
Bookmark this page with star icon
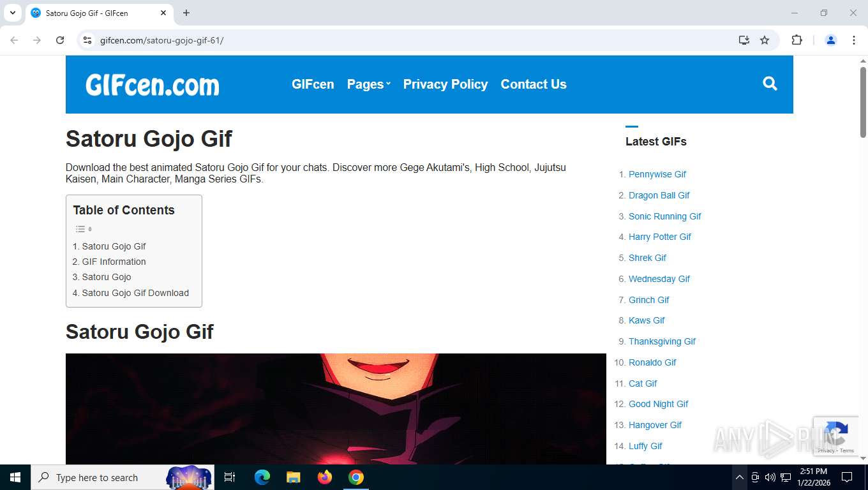[765, 40]
